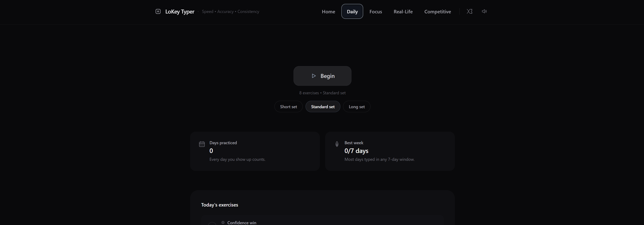
Task: Open the Daily tab
Action: pyautogui.click(x=352, y=12)
